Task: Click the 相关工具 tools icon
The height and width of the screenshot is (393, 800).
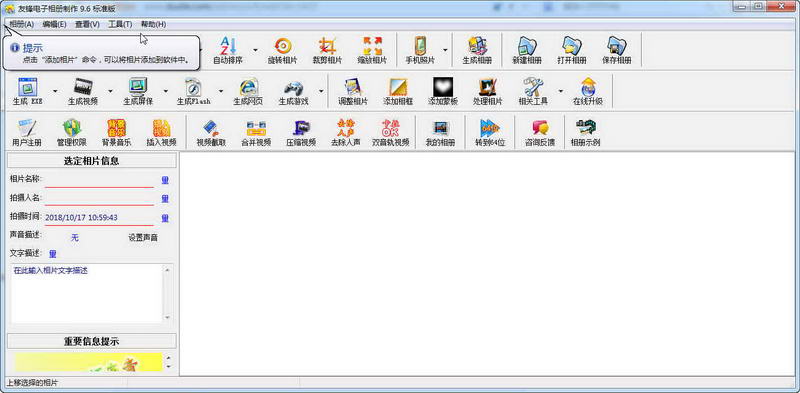Action: (x=533, y=92)
